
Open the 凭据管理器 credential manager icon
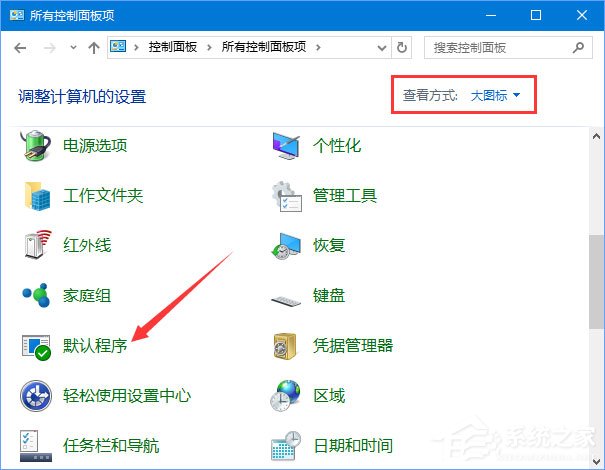(x=288, y=346)
